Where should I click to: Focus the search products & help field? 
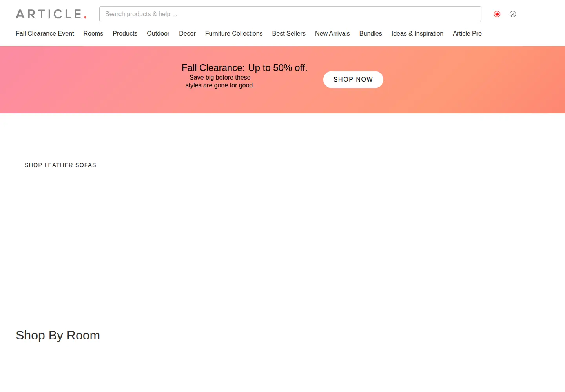[x=290, y=14]
